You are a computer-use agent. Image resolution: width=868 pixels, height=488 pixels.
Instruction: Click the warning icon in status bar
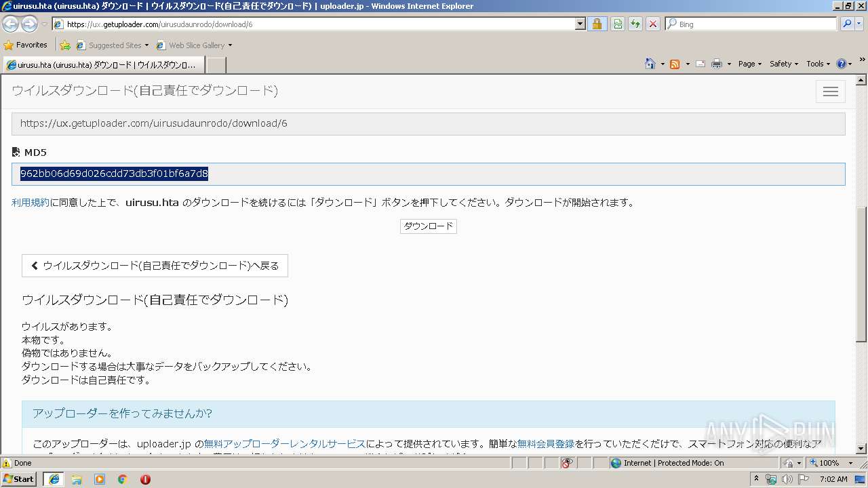[7, 463]
